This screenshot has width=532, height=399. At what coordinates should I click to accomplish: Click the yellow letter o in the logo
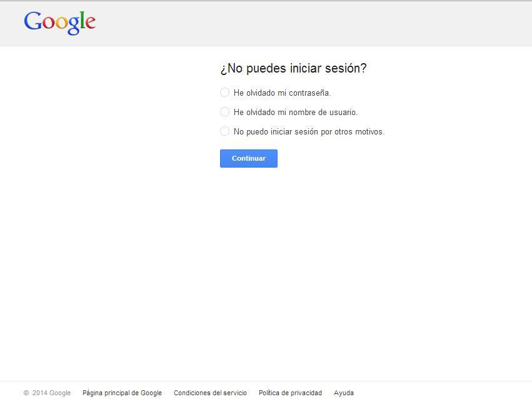coord(61,24)
